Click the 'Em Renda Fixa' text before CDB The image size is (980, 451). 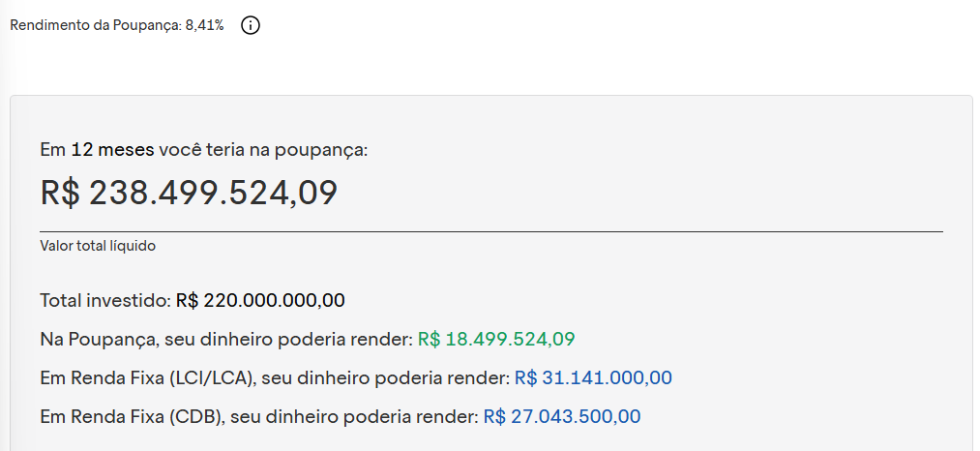pos(103,417)
